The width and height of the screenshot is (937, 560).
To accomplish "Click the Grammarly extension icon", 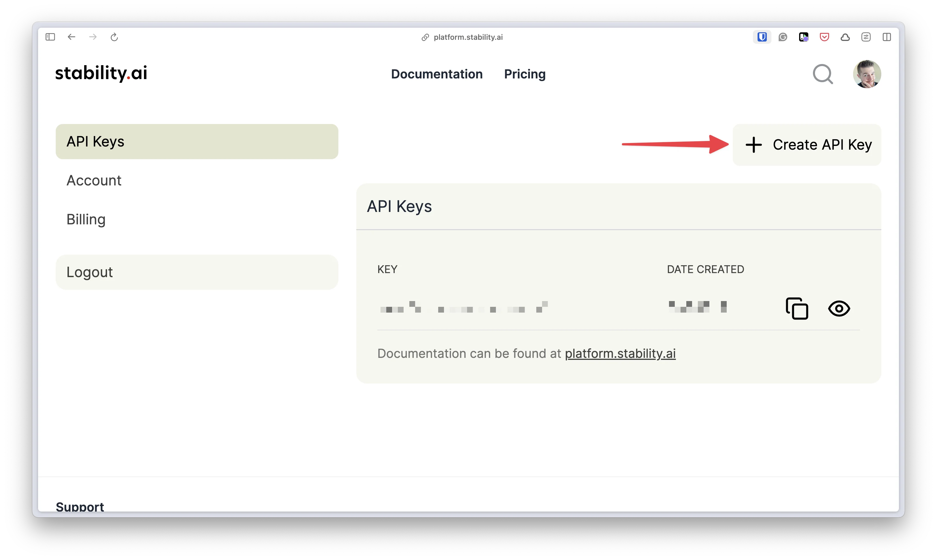I will [x=783, y=37].
